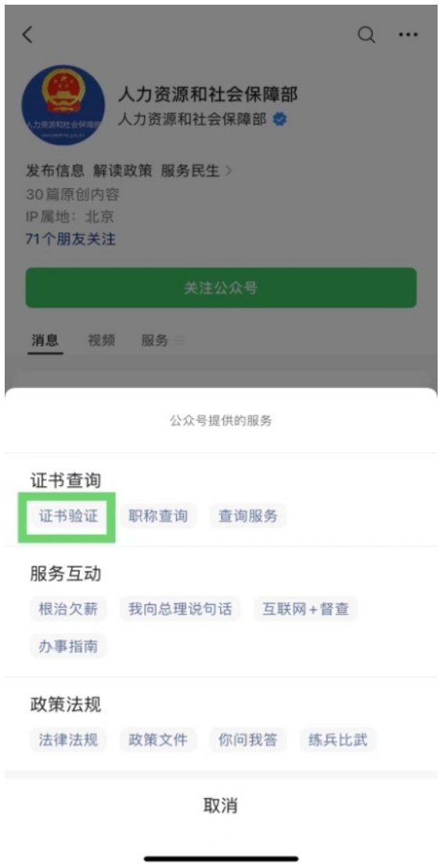Tap the green 关注公众号 button
Image resolution: width=447 pixels, height=868 pixels.
tap(221, 288)
